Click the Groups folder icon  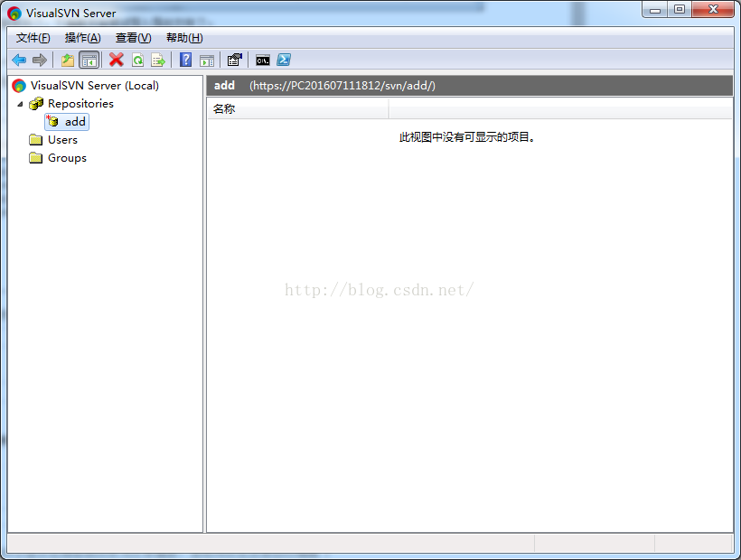coord(36,158)
